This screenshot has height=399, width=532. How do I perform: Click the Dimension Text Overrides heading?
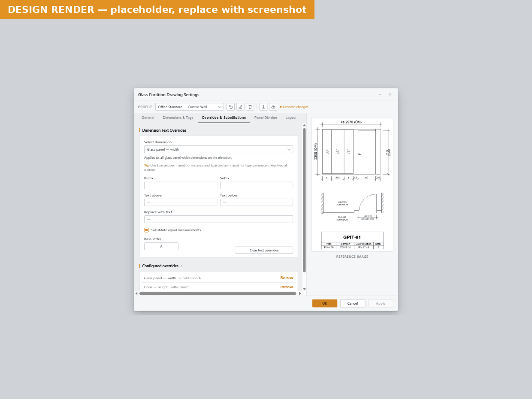(x=164, y=130)
